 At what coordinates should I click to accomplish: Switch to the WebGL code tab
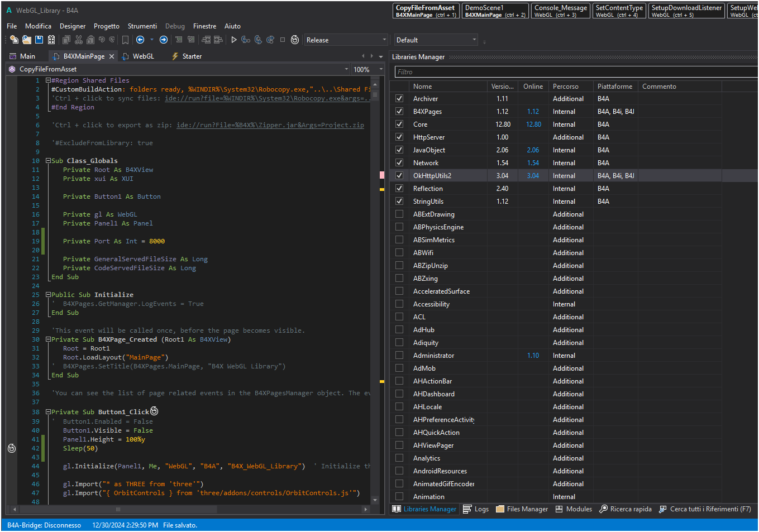pyautogui.click(x=143, y=56)
